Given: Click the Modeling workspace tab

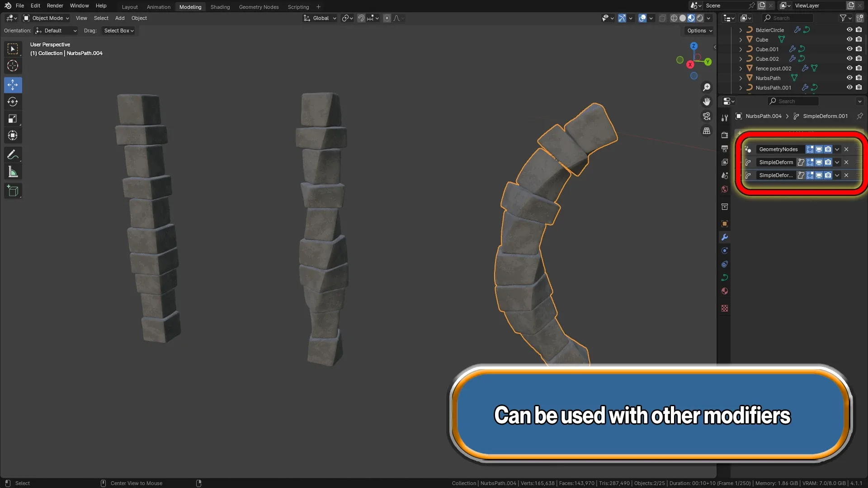Looking at the screenshot, I should [x=189, y=7].
